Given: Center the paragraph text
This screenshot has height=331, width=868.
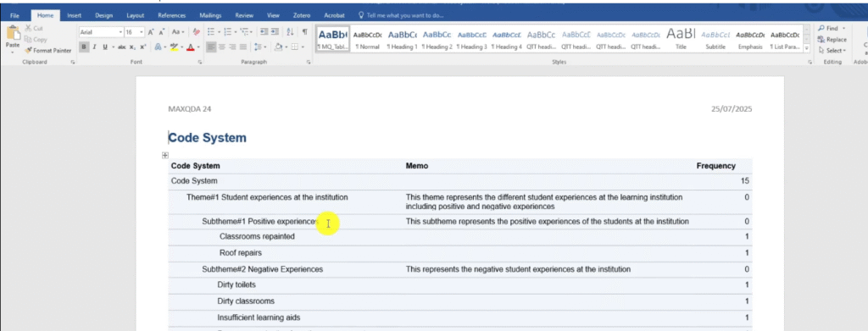Looking at the screenshot, I should (222, 47).
